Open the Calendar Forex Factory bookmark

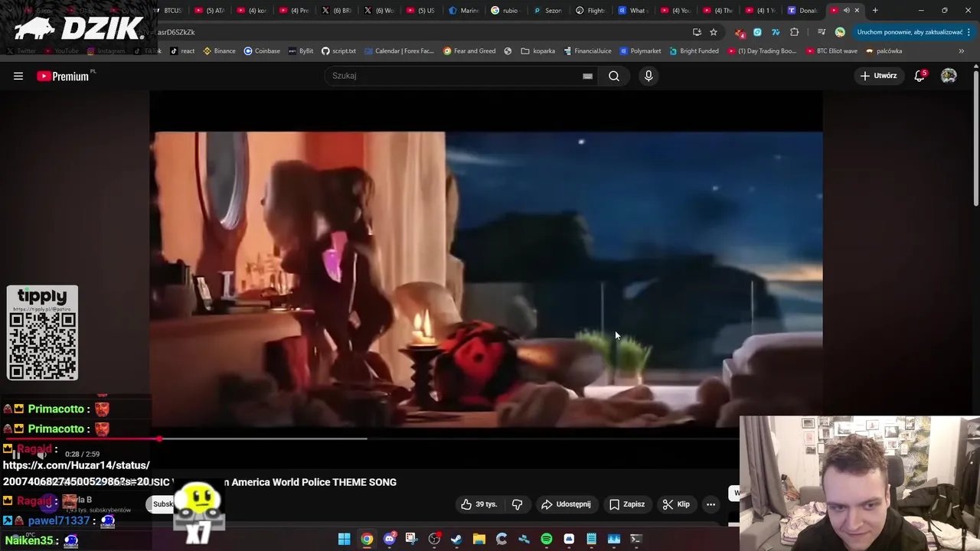pos(399,51)
